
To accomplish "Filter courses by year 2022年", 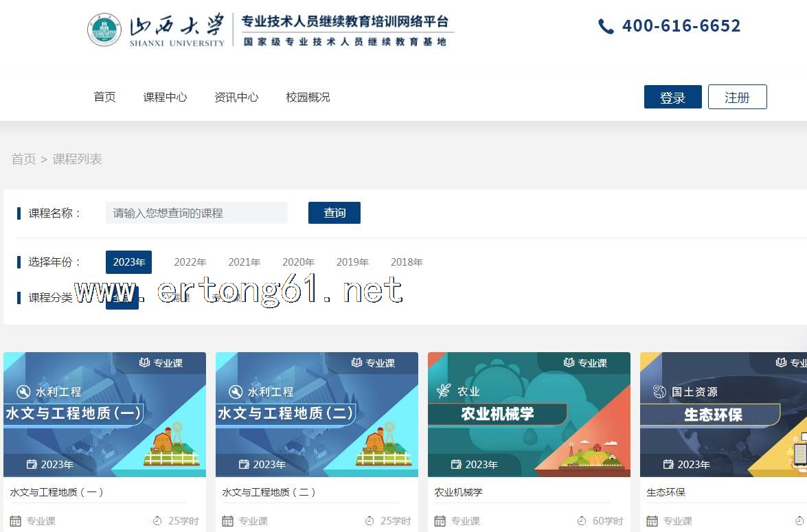I will 190,262.
